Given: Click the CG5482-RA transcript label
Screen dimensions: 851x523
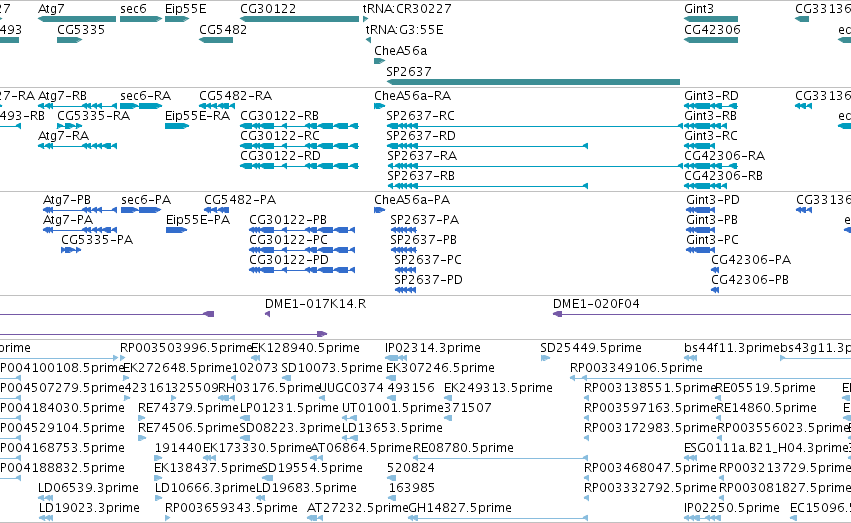Looking at the screenshot, I should click(x=236, y=96).
